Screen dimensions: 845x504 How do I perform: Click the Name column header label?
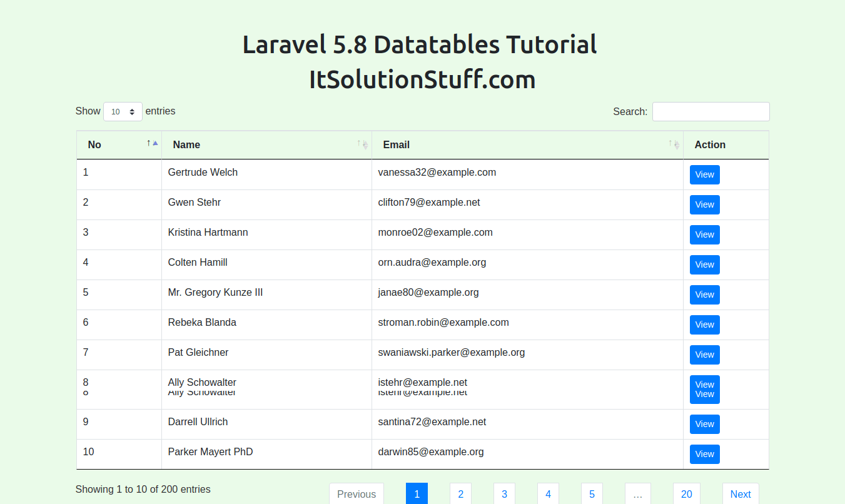click(186, 144)
